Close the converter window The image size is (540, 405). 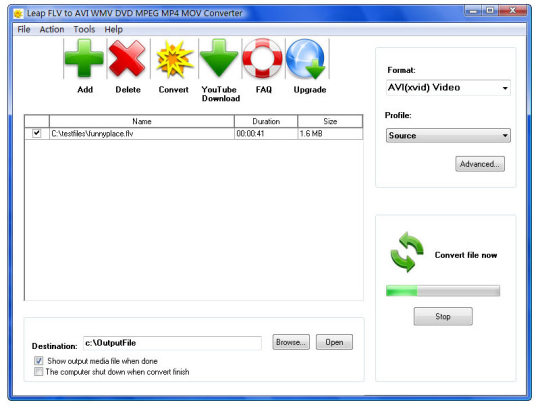512,11
